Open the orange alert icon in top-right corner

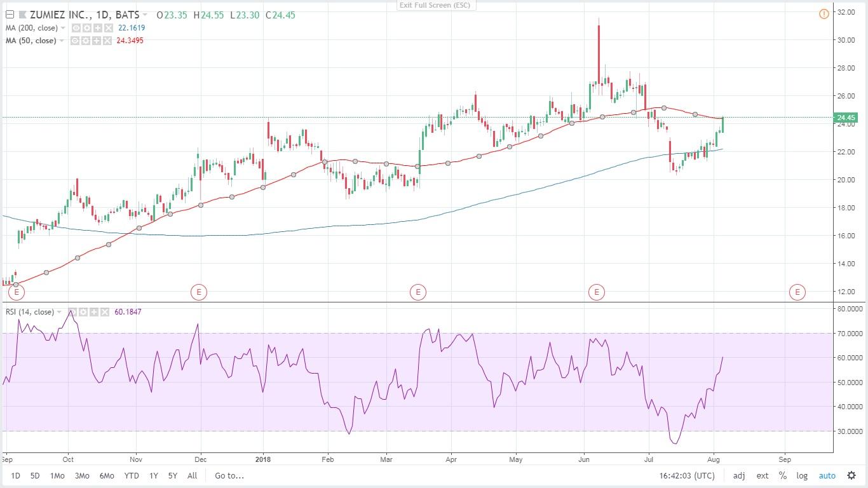[x=824, y=13]
